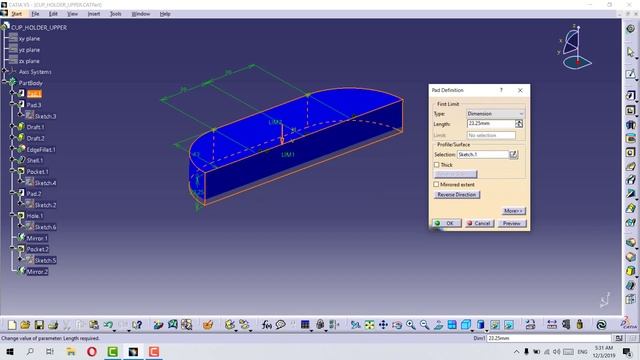Click the Length input field
Screen dimensions: 640x360
tap(491, 124)
